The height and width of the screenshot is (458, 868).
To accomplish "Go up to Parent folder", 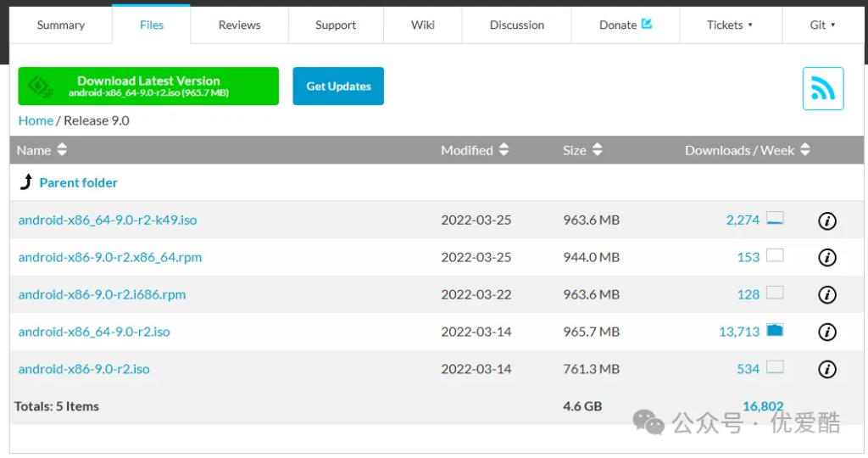I will point(78,182).
